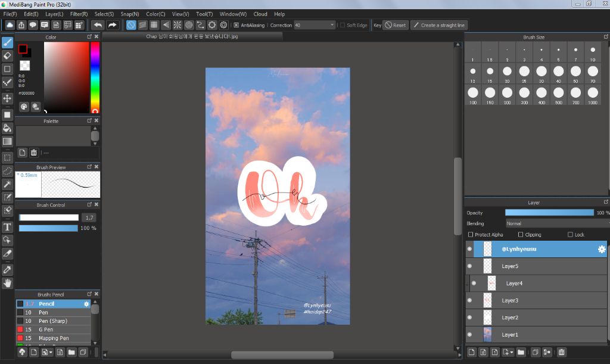This screenshot has height=364, width=610.
Task: Select the Pen brush in list
Action: tap(53, 312)
